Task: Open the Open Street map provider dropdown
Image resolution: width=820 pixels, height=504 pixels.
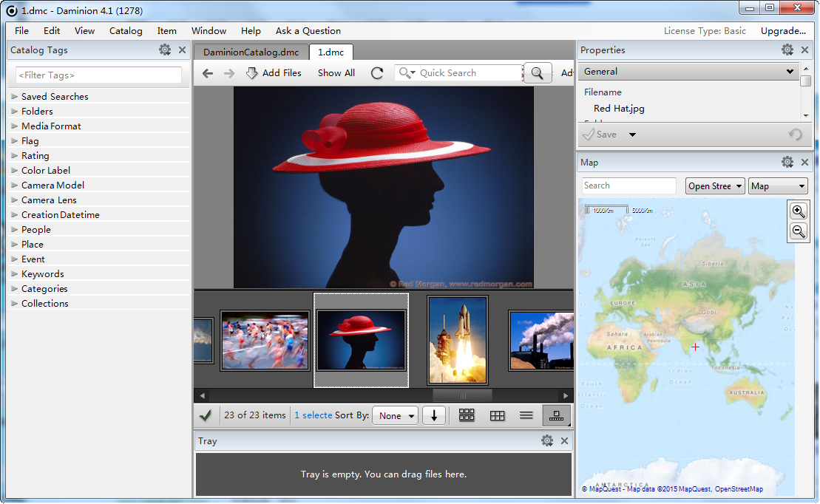Action: pos(715,186)
